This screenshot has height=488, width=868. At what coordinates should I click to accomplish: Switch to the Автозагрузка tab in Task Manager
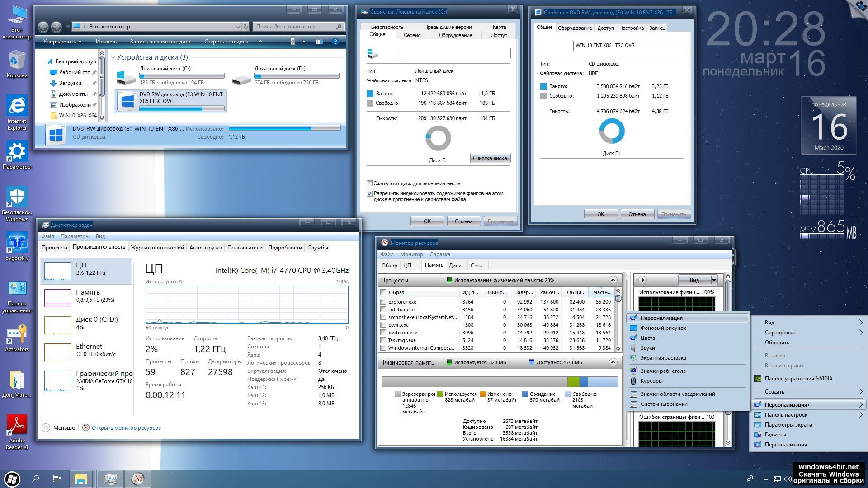205,248
